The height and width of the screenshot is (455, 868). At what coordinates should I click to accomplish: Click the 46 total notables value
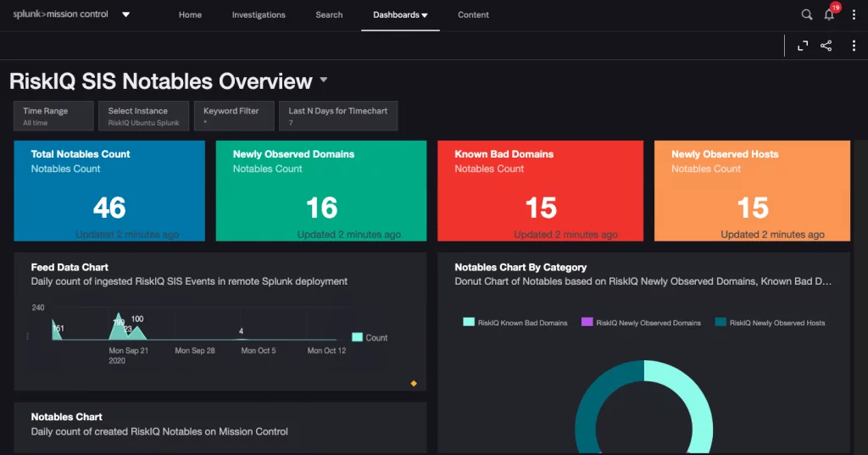(x=109, y=208)
